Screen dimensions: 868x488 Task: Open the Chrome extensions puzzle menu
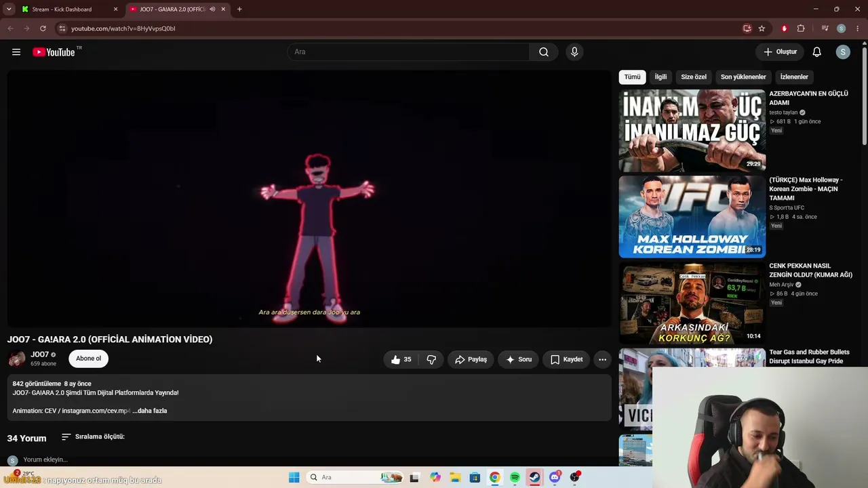click(x=801, y=28)
